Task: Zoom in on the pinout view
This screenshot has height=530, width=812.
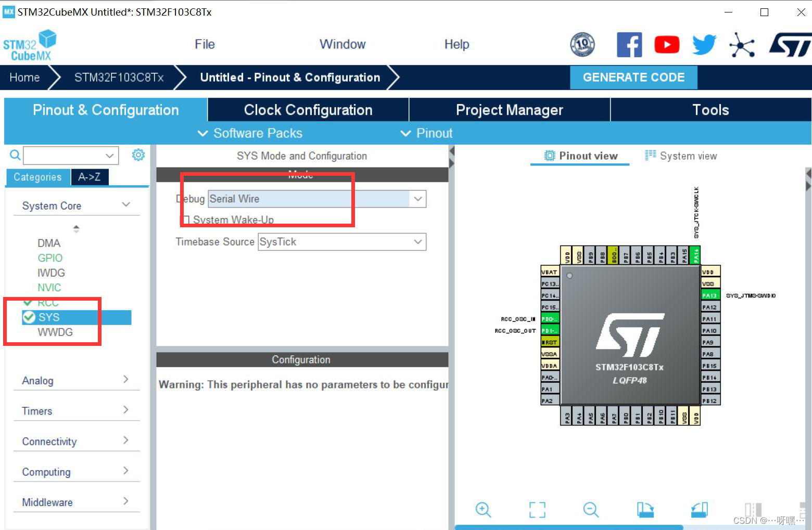Action: click(483, 510)
